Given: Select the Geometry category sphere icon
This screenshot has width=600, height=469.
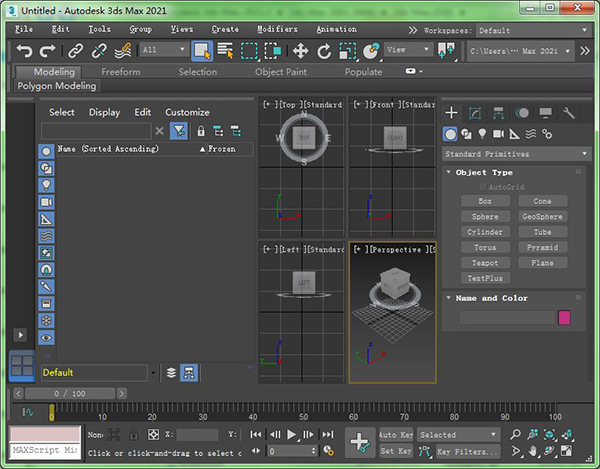Looking at the screenshot, I should (450, 134).
